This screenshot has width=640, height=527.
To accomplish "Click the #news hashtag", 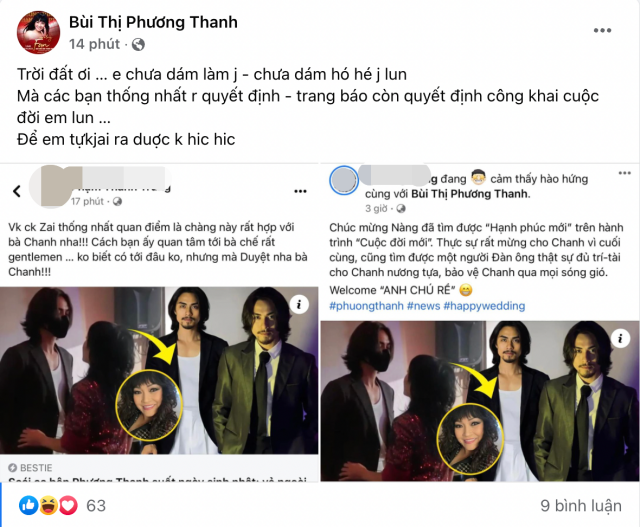I will 423,306.
